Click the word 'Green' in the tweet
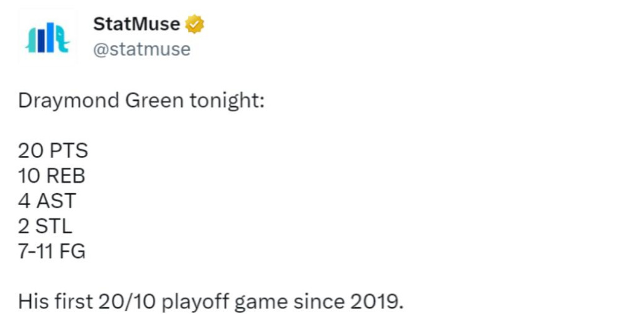 point(155,101)
